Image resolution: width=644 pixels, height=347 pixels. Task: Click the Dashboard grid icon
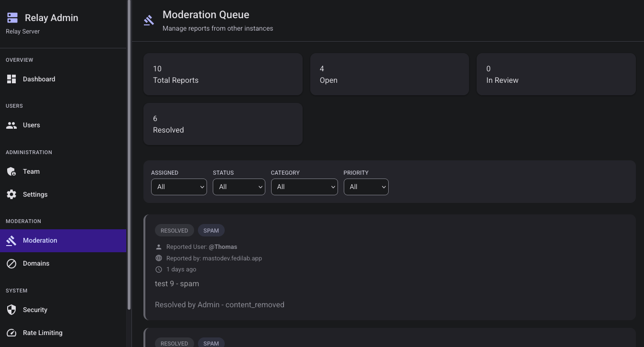tap(11, 79)
